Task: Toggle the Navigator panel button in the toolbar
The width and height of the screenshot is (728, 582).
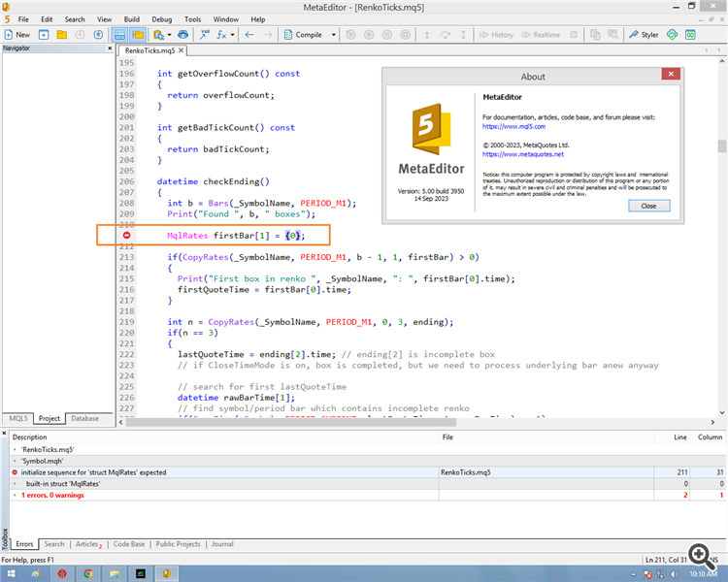Action: click(138, 35)
